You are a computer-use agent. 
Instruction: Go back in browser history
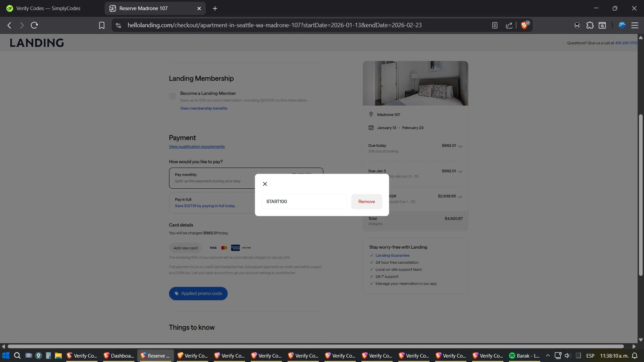pos(9,25)
